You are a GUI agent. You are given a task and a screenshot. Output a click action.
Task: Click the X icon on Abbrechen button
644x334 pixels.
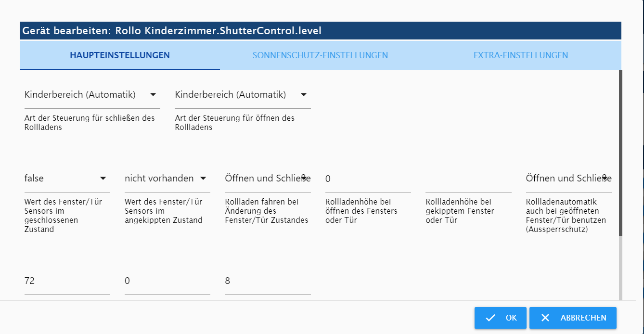tap(545, 318)
